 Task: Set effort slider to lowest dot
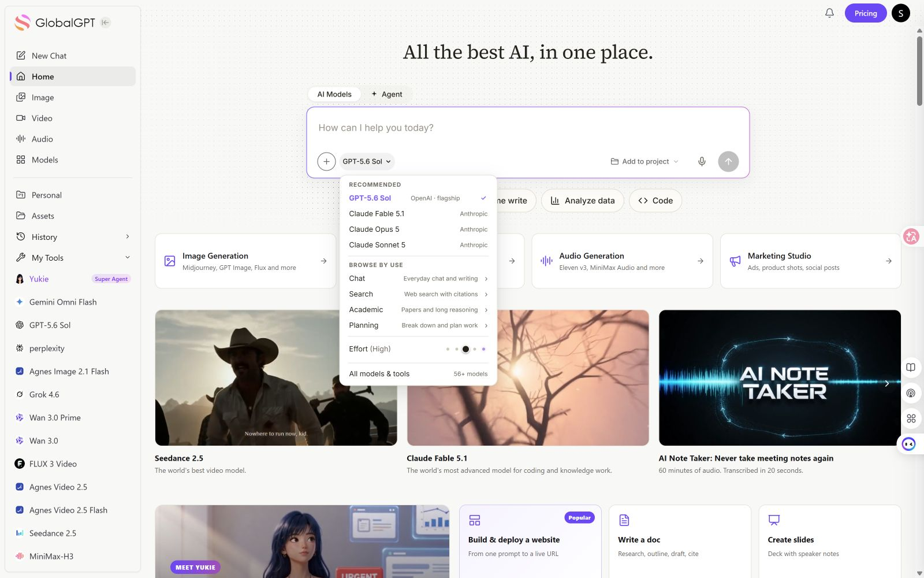[448, 349]
